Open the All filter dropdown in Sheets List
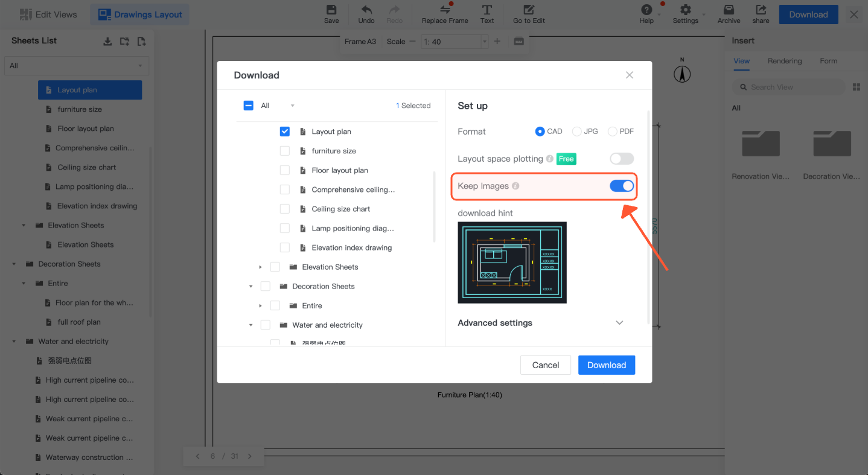This screenshot has height=475, width=868. [77, 66]
